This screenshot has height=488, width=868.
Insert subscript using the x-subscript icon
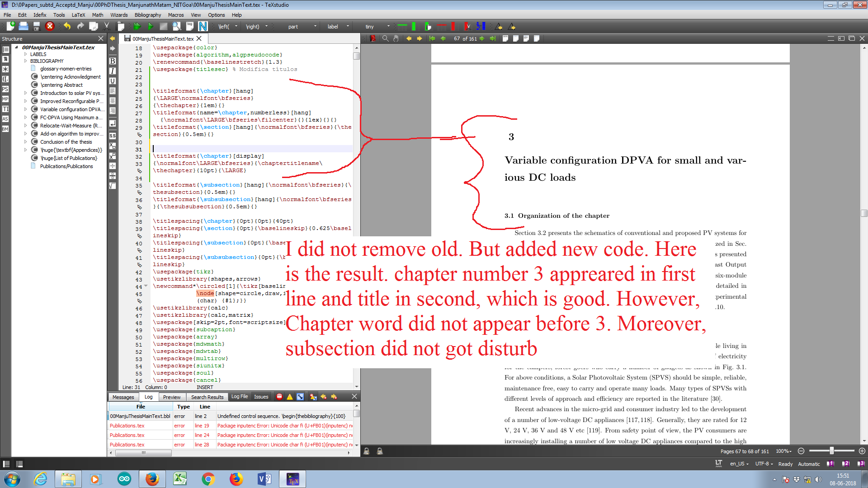click(113, 146)
